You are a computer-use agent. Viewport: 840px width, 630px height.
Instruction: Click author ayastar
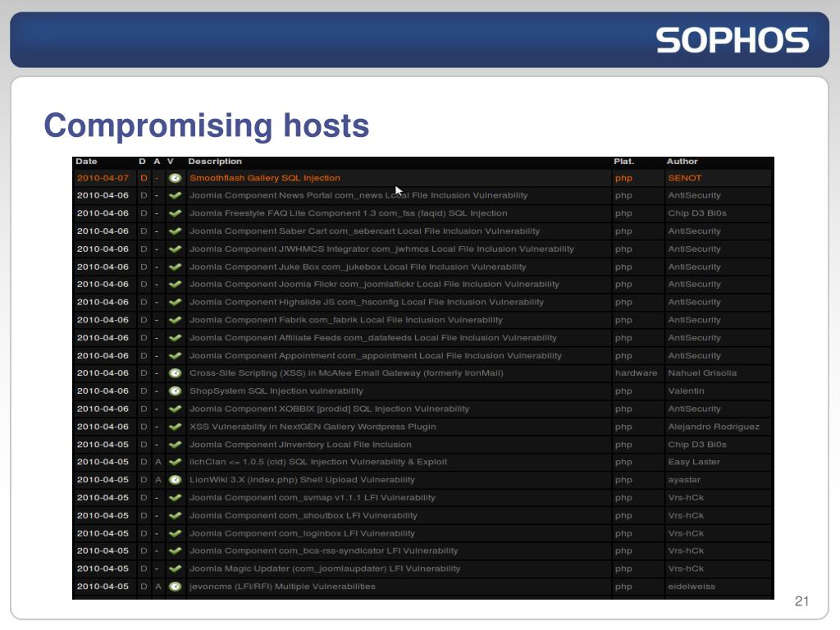(684, 480)
